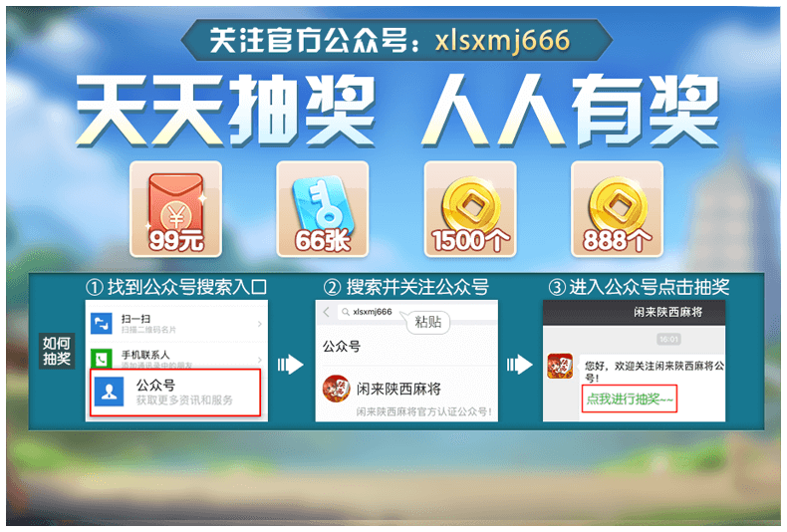Choose the 888个 gold coin prize
787x532 pixels.
[x=617, y=209]
